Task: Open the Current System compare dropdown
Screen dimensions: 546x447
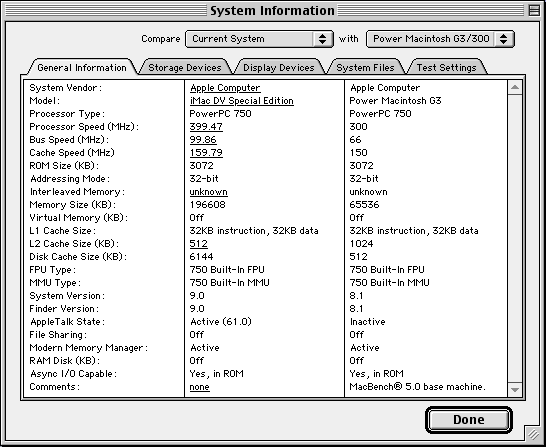Action: (x=259, y=39)
